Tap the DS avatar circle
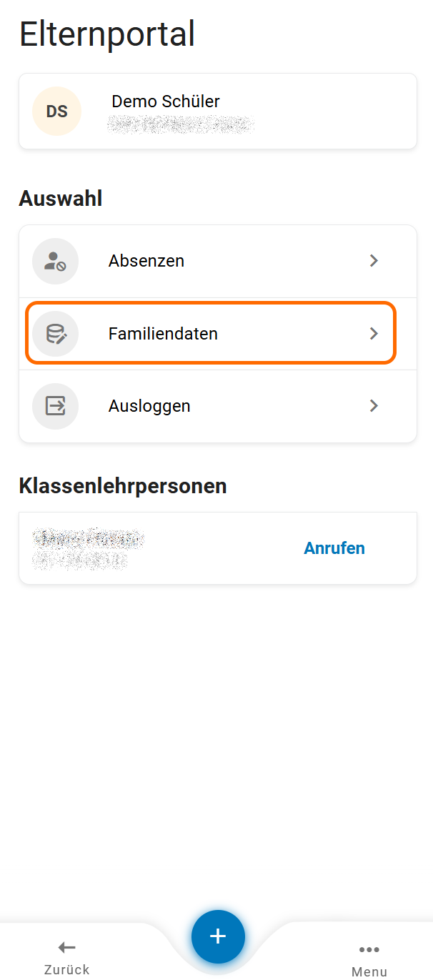 56,112
